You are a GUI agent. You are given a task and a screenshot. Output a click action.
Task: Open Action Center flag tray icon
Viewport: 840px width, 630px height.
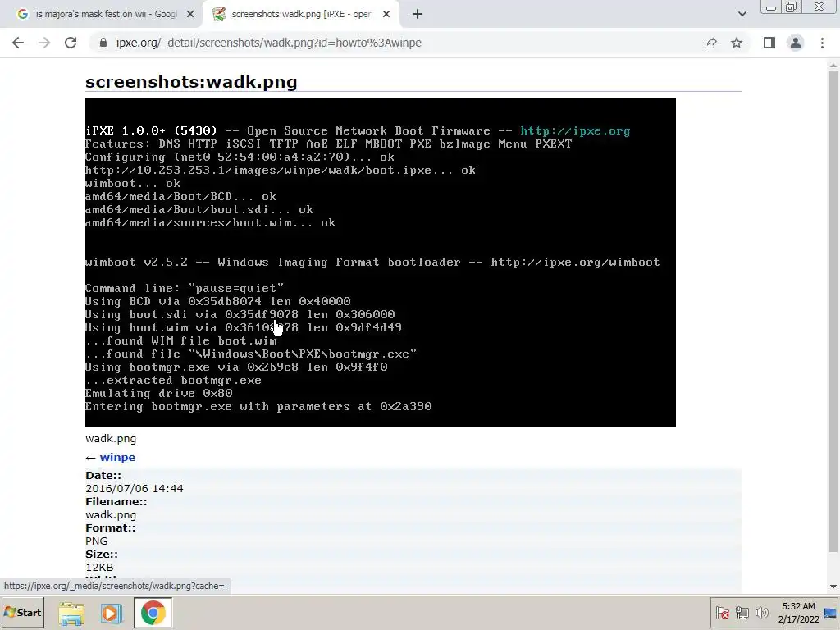[x=722, y=613]
